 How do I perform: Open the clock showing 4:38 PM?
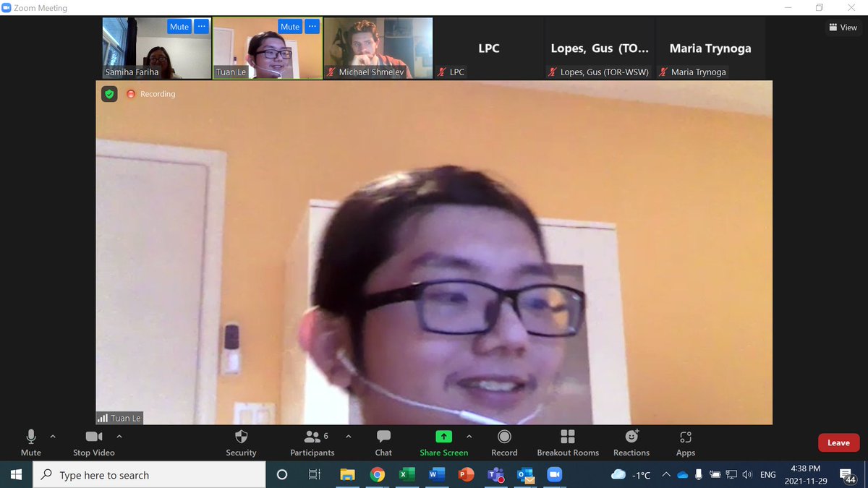pos(805,475)
